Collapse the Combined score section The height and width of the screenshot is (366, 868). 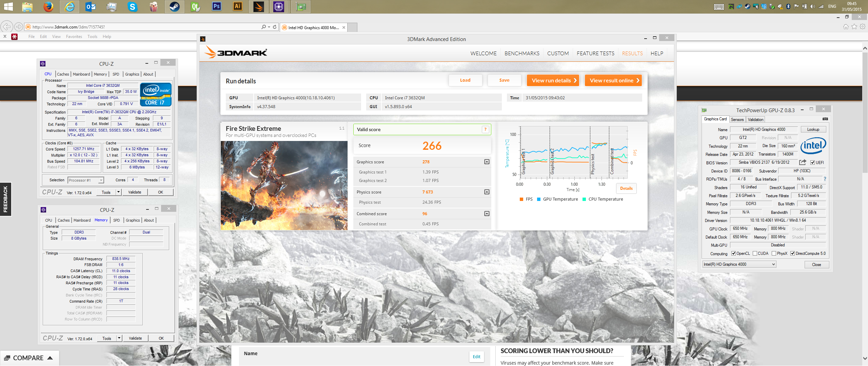click(x=487, y=213)
